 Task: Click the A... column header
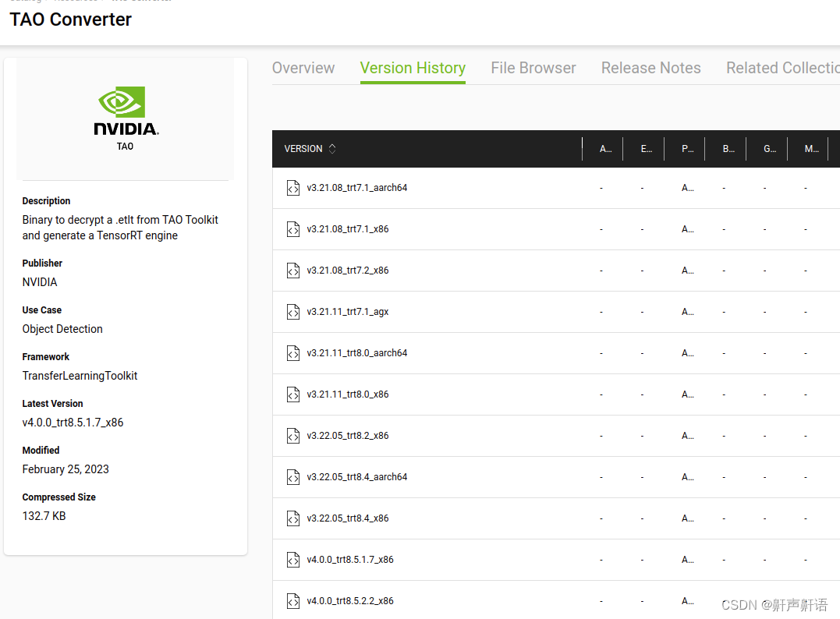(605, 149)
